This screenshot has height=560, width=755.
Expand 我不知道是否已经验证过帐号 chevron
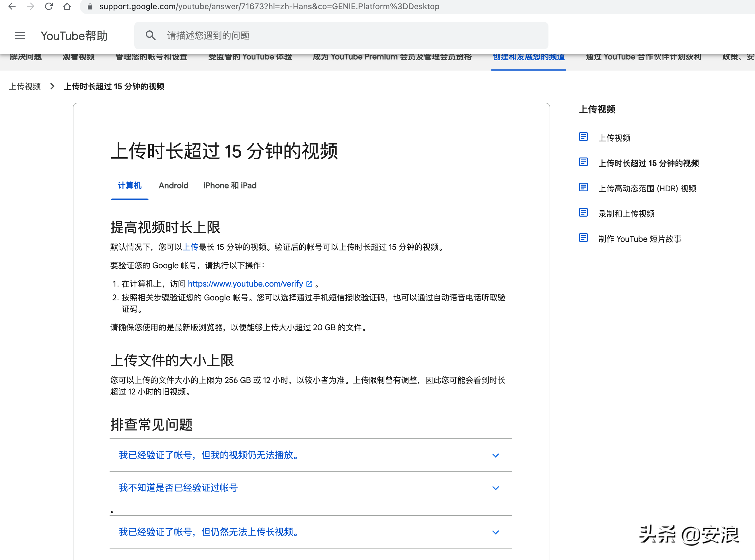(x=495, y=488)
